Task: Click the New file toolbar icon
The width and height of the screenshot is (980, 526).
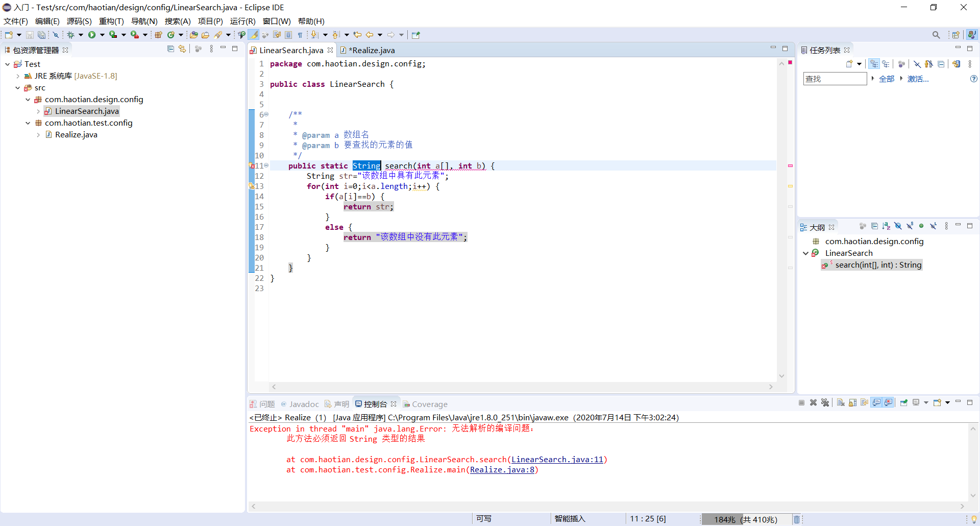Action: [x=9, y=35]
